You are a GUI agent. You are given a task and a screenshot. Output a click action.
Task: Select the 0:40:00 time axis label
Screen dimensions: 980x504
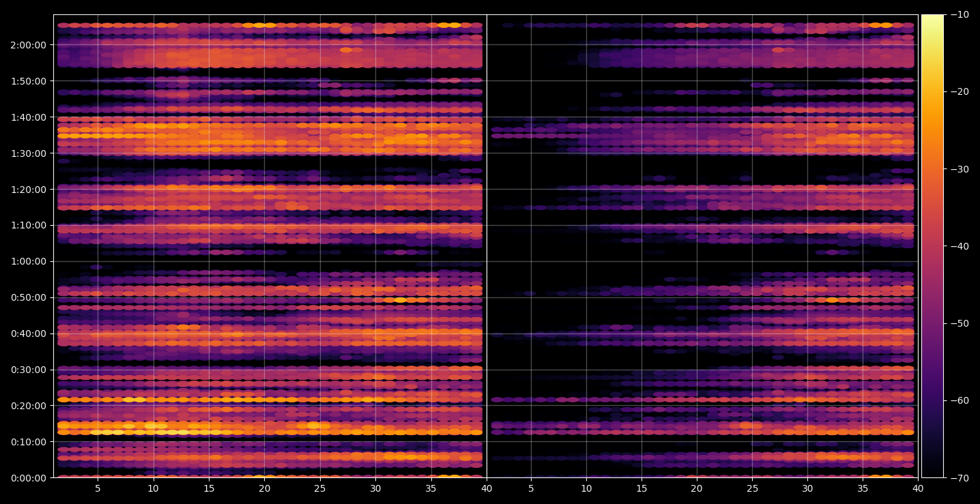(x=28, y=333)
